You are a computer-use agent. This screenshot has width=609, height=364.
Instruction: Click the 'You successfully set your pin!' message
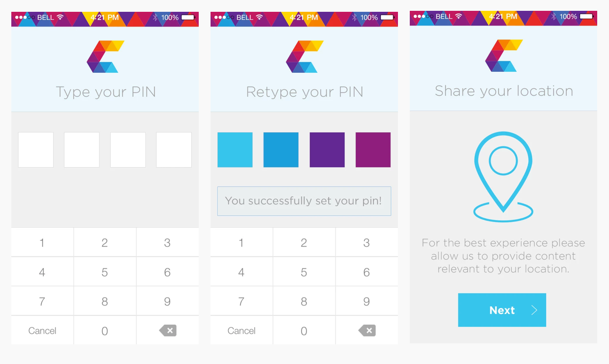pos(304,201)
